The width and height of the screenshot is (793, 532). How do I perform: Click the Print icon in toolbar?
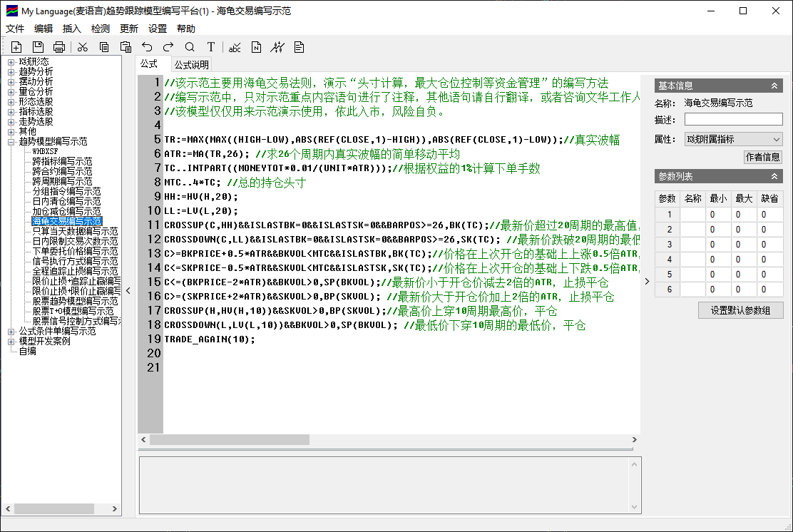(x=59, y=47)
